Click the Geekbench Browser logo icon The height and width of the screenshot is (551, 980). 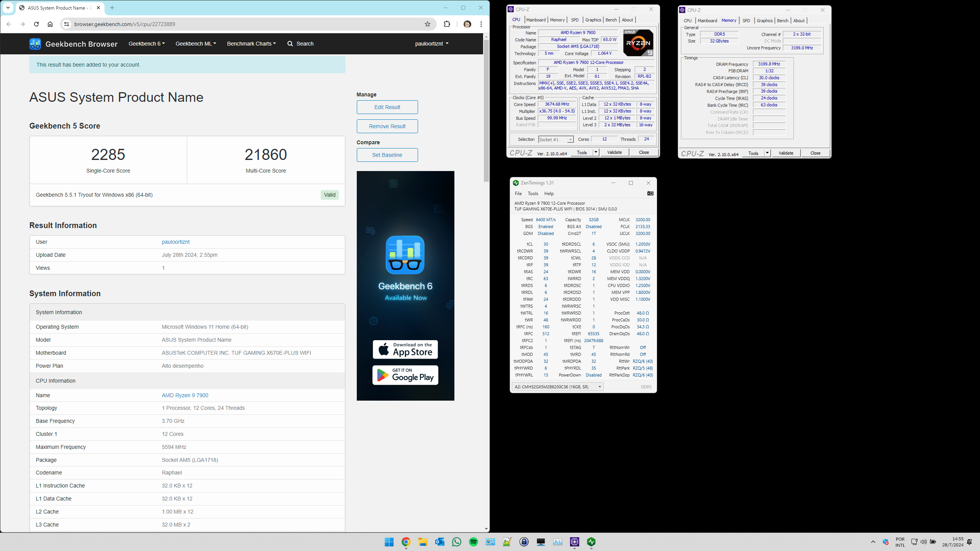point(35,44)
